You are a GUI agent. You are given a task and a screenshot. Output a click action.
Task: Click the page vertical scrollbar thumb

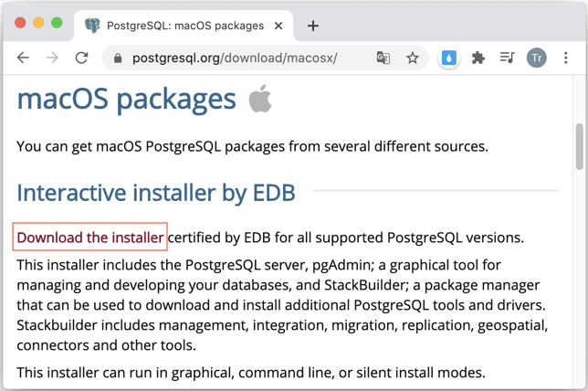580,146
